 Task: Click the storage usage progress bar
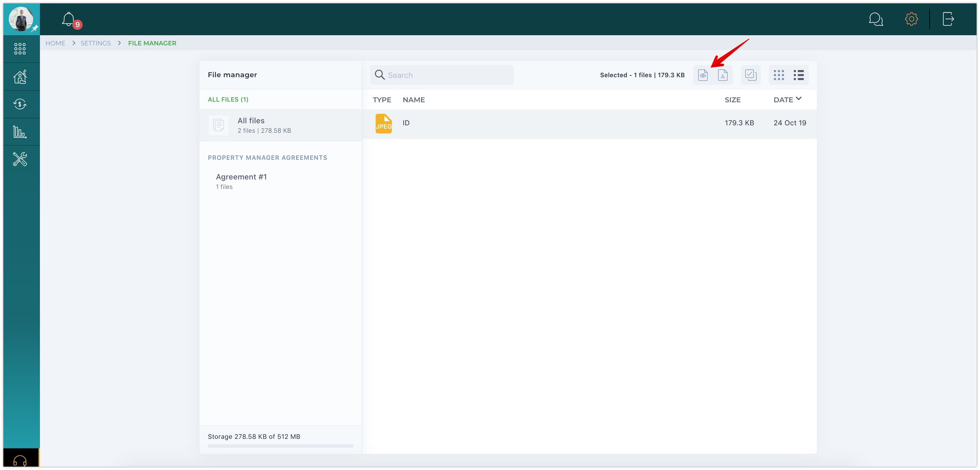[x=281, y=446]
